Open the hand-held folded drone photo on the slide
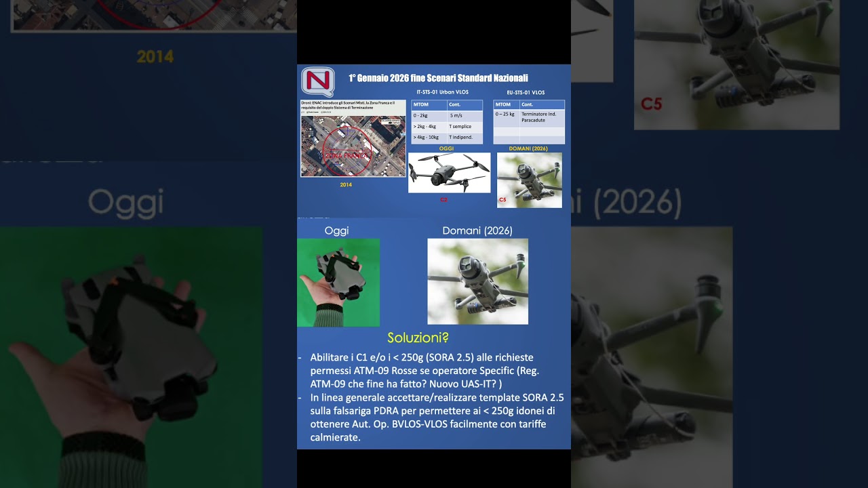The width and height of the screenshot is (868, 488). (x=338, y=283)
